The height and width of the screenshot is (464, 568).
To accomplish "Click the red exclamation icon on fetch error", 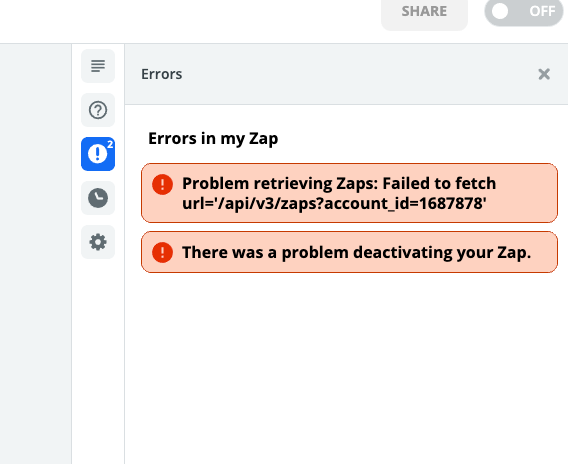I will click(x=162, y=184).
